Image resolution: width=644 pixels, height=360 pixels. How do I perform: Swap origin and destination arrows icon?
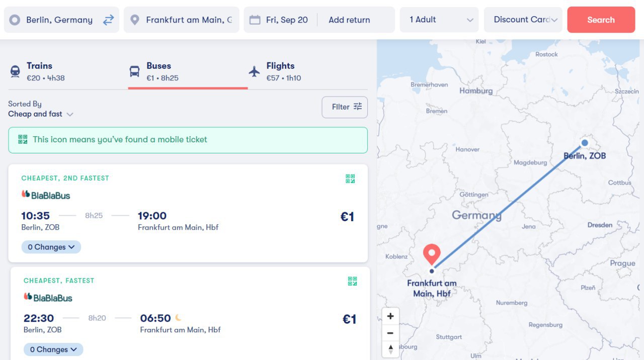[x=108, y=20]
